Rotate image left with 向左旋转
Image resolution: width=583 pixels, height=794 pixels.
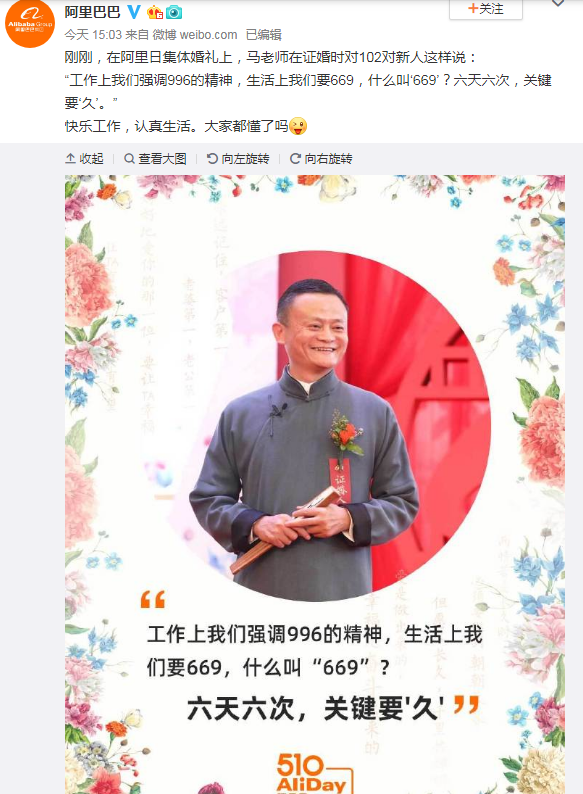(238, 158)
